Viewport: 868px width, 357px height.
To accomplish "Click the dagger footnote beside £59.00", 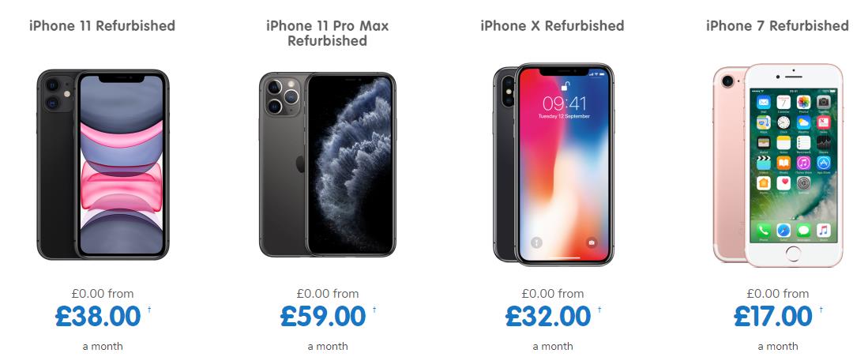I will tap(374, 310).
